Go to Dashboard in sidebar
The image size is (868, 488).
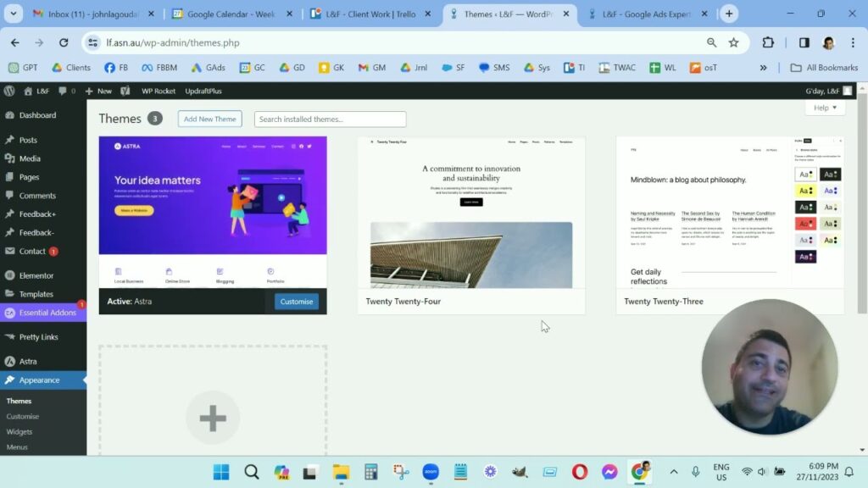[x=37, y=115]
